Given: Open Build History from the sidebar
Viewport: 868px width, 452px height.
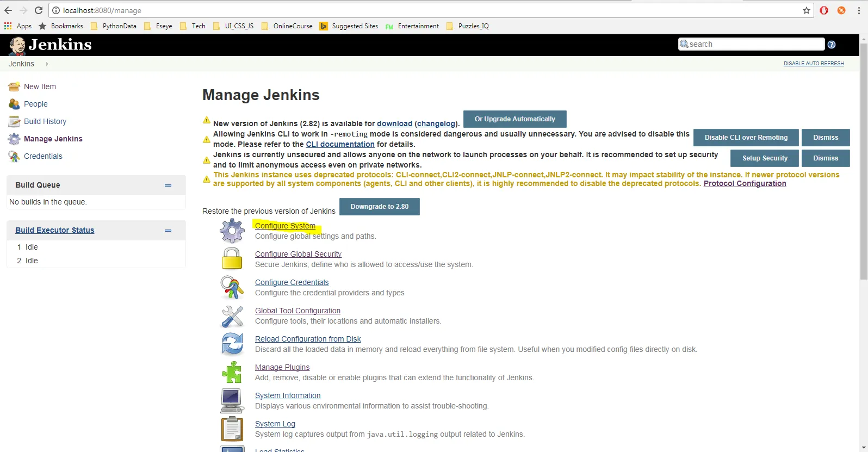Looking at the screenshot, I should [45, 121].
